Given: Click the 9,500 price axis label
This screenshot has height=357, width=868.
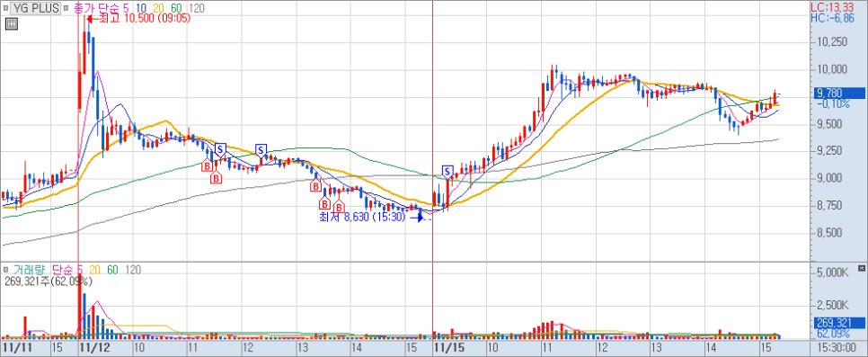Looking at the screenshot, I should [829, 123].
